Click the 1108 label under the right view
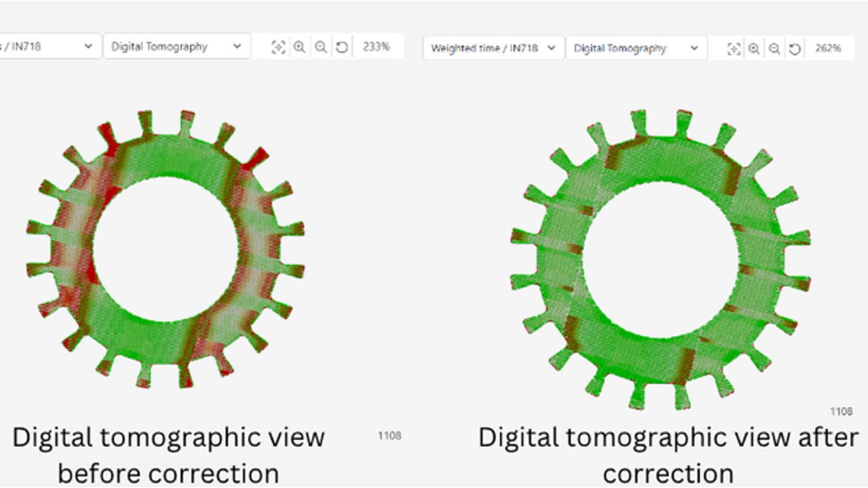The width and height of the screenshot is (868, 488). point(841,412)
